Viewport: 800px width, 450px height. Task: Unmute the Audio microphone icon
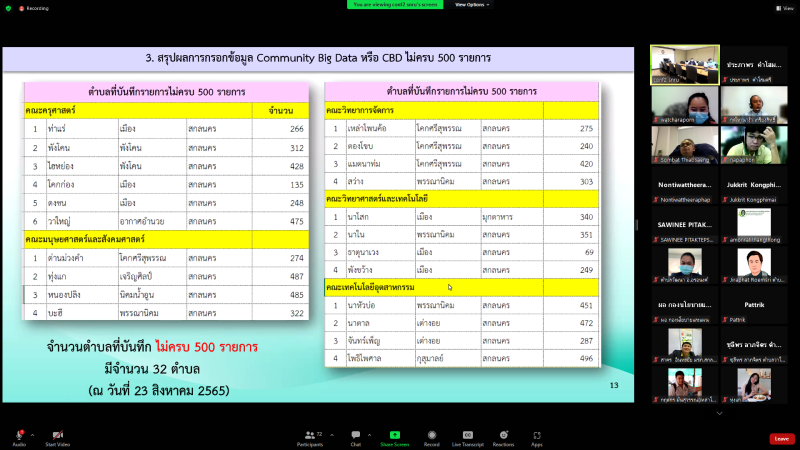pyautogui.click(x=18, y=436)
